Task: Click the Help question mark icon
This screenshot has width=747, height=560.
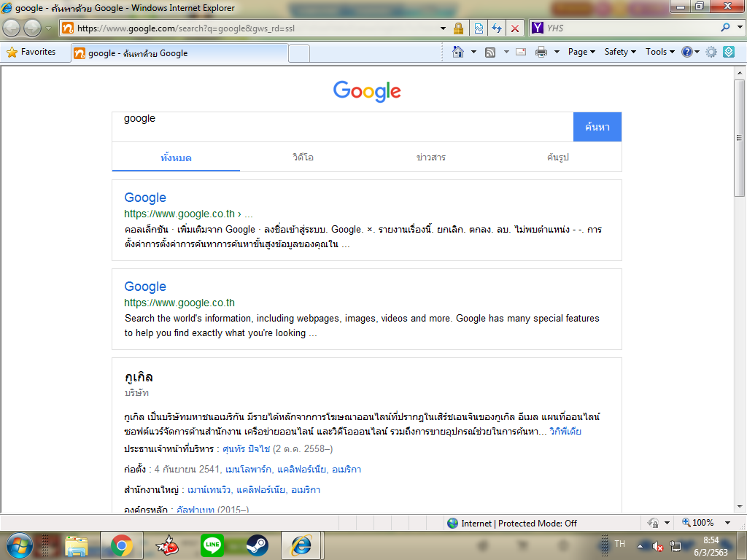Action: pos(686,52)
